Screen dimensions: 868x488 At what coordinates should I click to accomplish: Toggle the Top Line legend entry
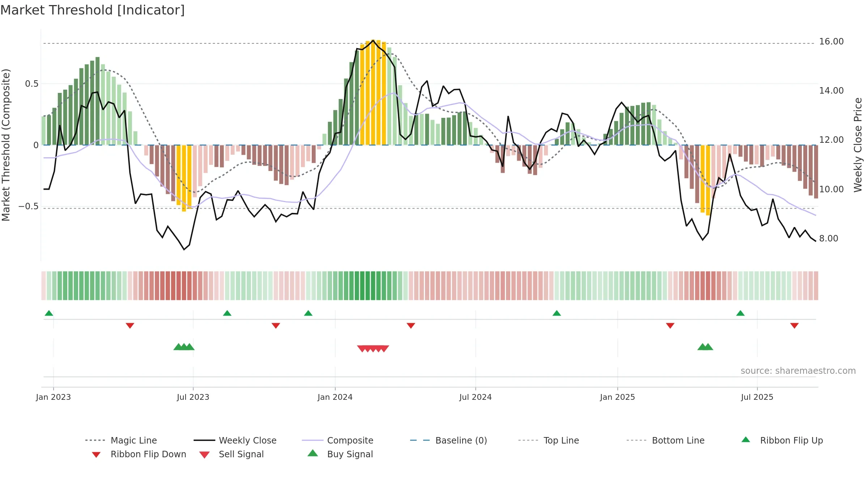[x=549, y=440]
